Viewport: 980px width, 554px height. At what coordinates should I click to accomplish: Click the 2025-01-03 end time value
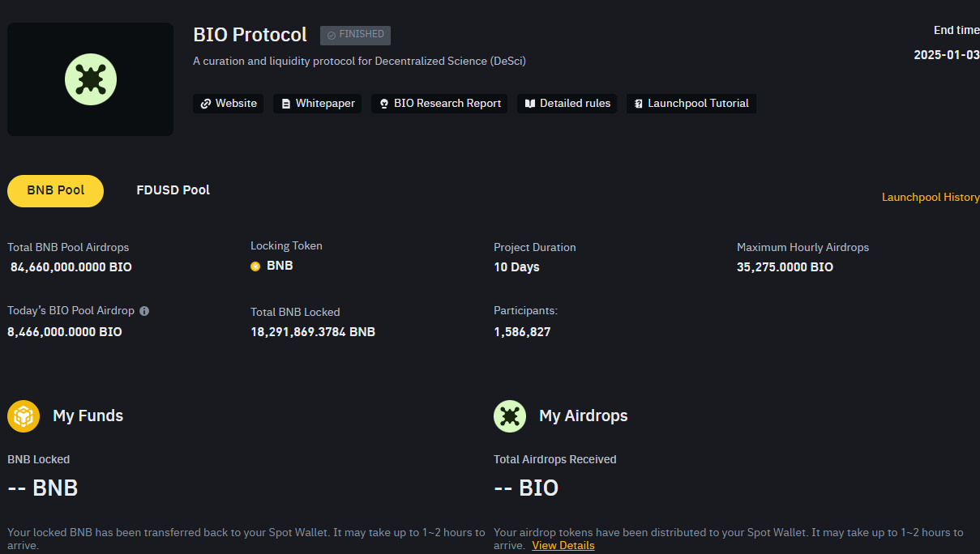947,55
